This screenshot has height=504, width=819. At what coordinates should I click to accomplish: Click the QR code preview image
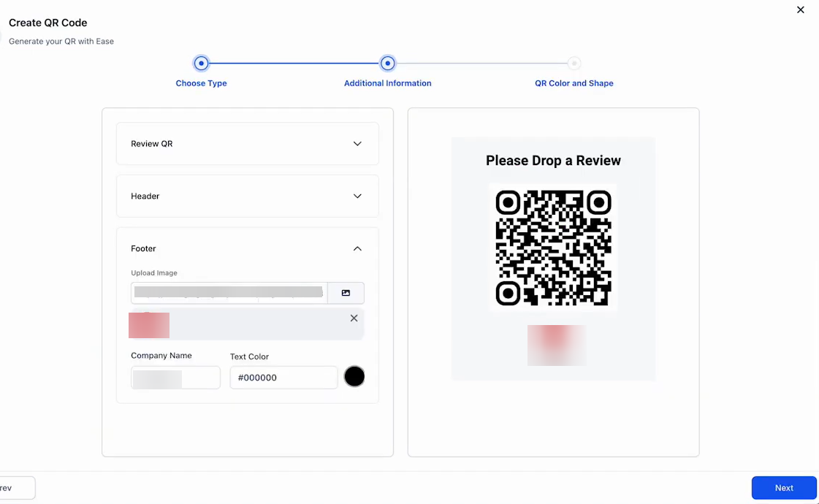click(553, 248)
